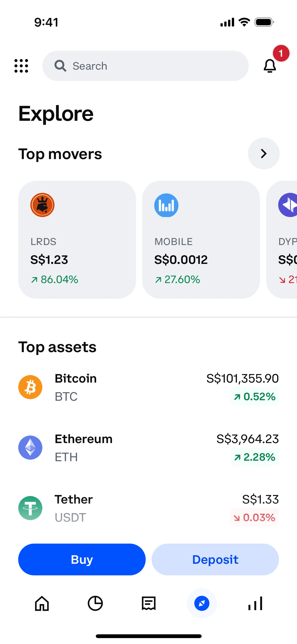Tap the Ethereum coin icon

(30, 448)
